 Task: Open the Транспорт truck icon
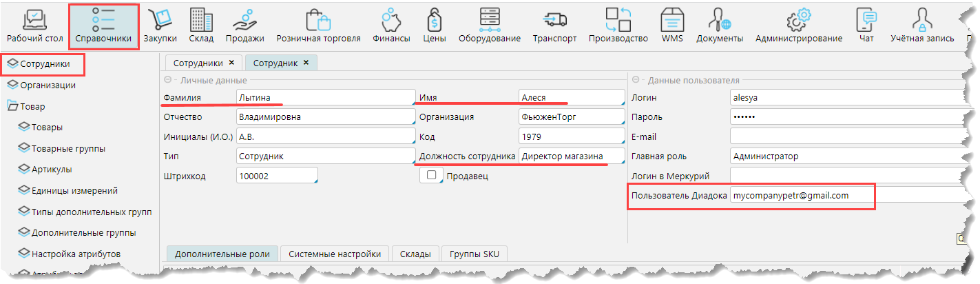[554, 20]
